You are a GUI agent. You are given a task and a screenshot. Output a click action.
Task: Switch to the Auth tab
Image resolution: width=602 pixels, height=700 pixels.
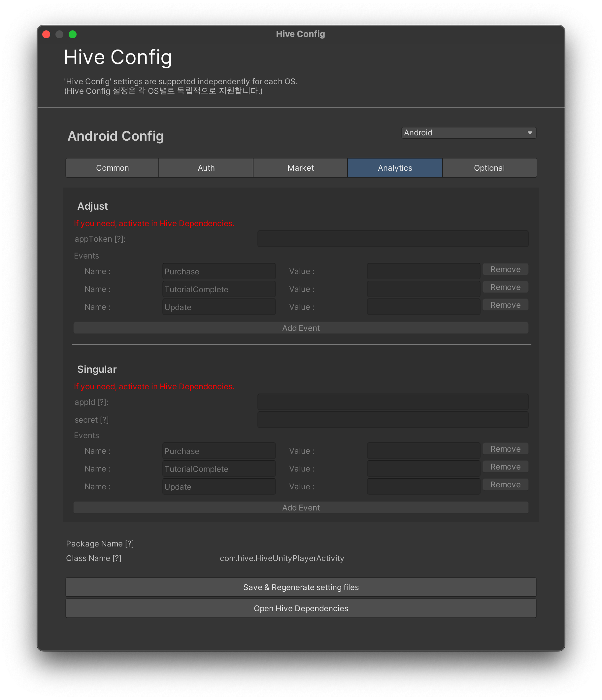tap(206, 168)
